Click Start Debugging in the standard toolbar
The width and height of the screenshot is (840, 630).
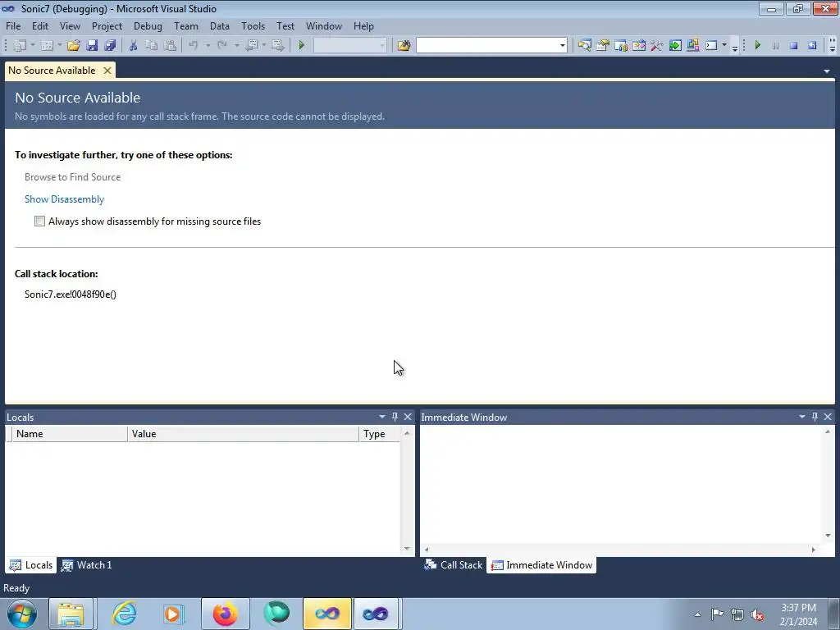pyautogui.click(x=301, y=46)
